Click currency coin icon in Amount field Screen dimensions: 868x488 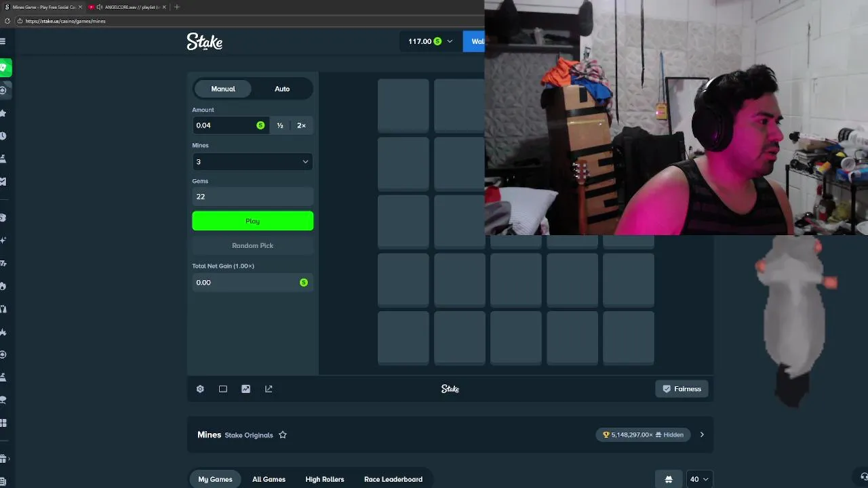pos(260,125)
